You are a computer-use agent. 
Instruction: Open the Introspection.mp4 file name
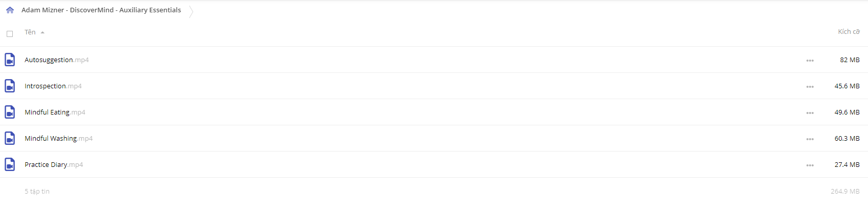(53, 86)
